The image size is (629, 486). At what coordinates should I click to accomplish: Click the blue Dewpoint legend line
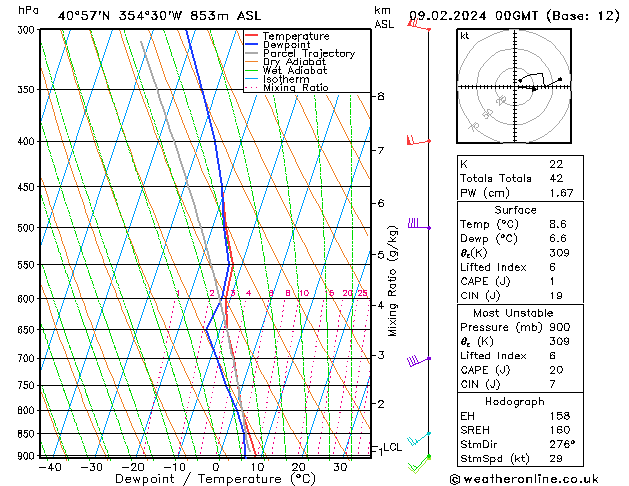251,44
